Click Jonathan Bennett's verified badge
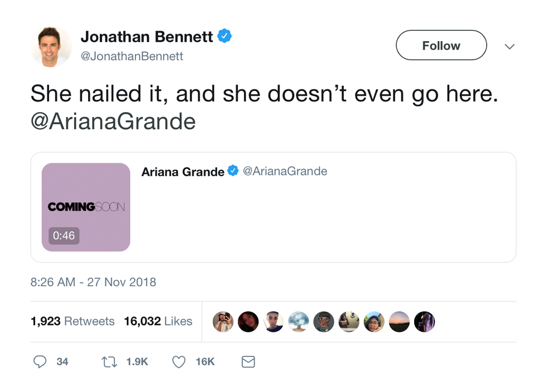Viewport: 547px width, 392px height. (224, 37)
